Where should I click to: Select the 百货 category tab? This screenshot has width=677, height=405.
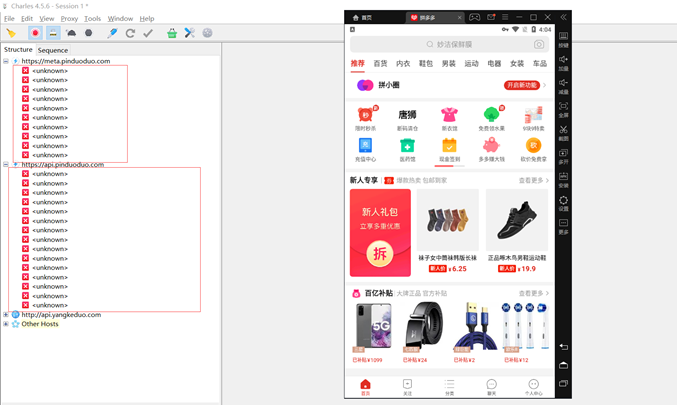pyautogui.click(x=380, y=63)
